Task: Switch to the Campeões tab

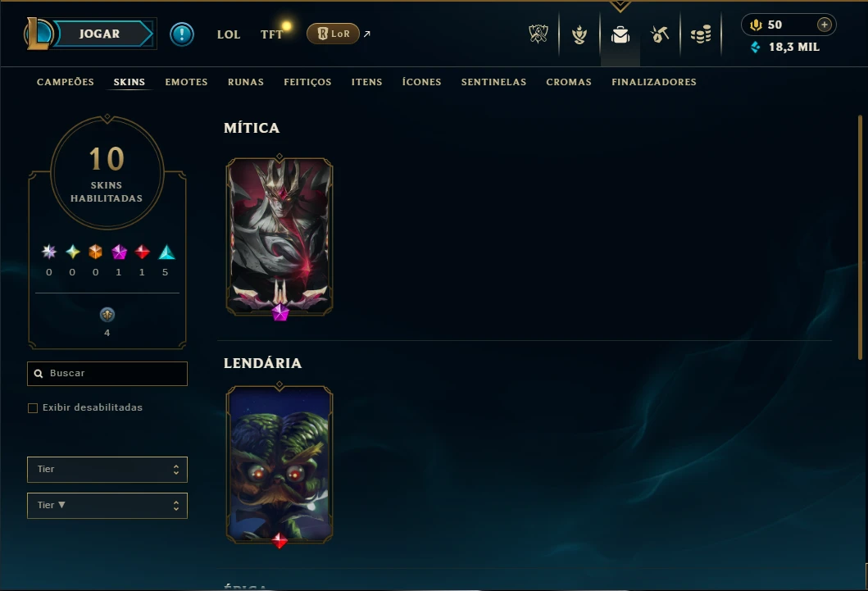Action: [x=66, y=82]
